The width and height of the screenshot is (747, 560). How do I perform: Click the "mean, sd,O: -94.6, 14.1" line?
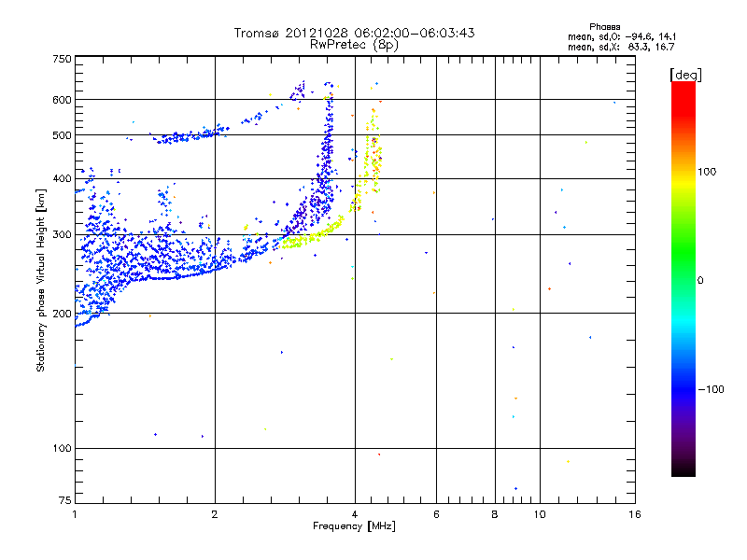622,36
